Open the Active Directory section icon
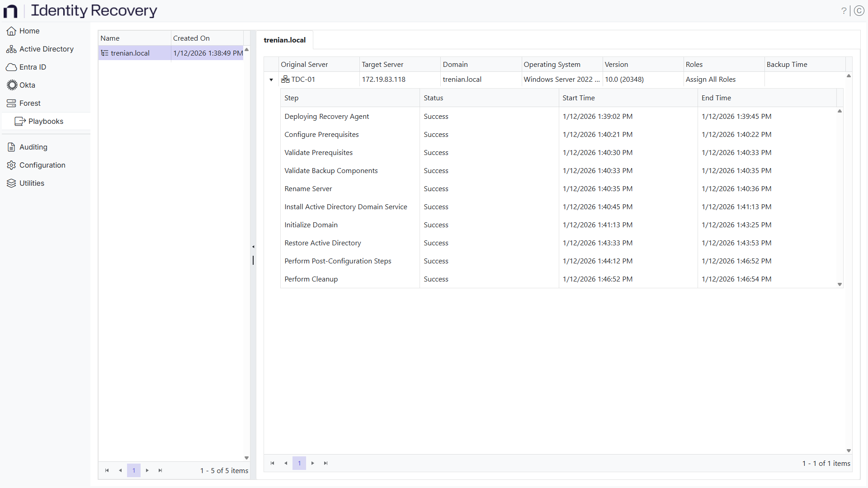 coord(11,49)
